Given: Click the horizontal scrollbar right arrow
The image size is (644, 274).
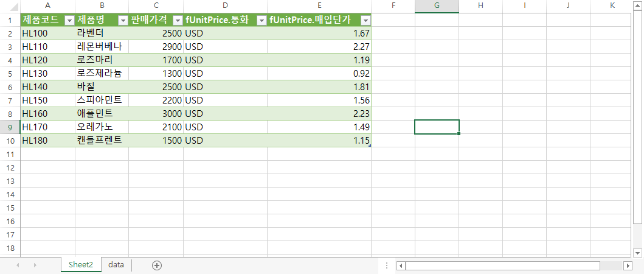Looking at the screenshot, I should tap(627, 265).
